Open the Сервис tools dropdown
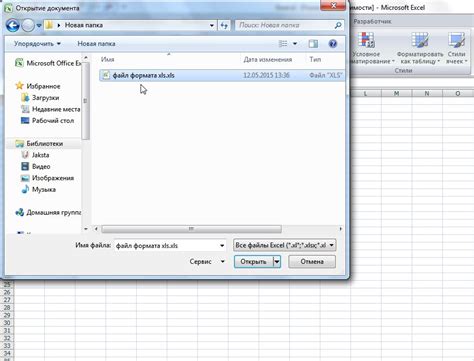Screen dimensions: 474x361 click(x=207, y=262)
